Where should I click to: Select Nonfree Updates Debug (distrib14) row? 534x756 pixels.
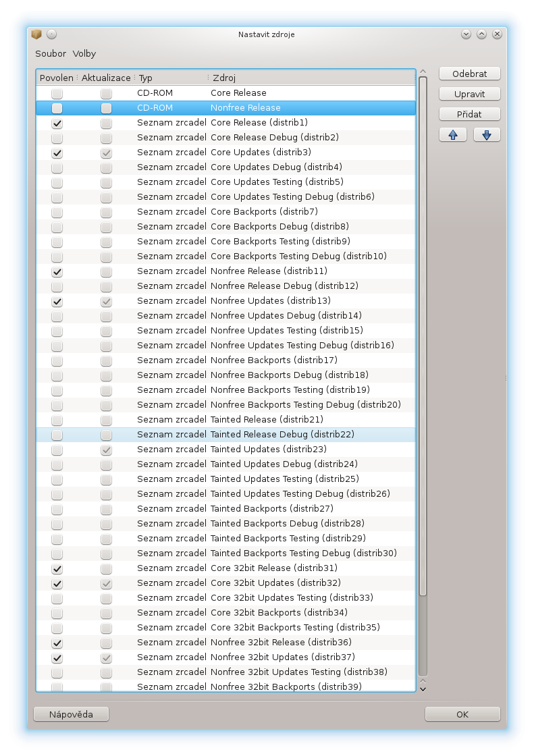(225, 316)
